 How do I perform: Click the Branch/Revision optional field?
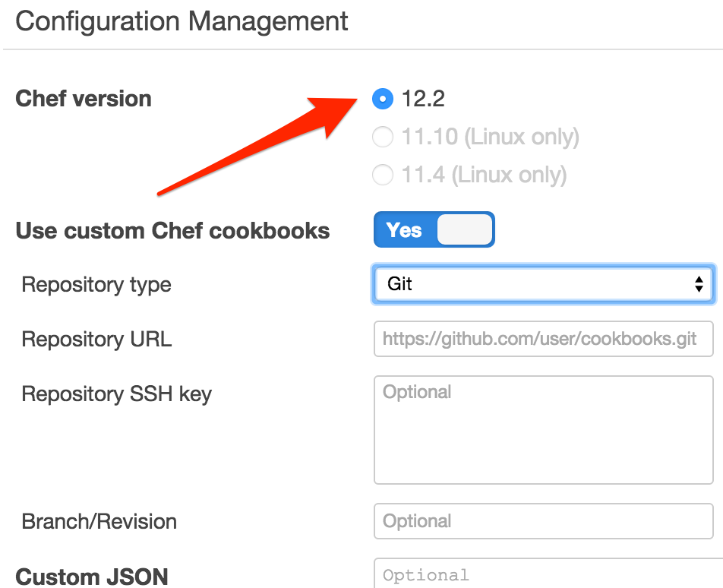543,521
